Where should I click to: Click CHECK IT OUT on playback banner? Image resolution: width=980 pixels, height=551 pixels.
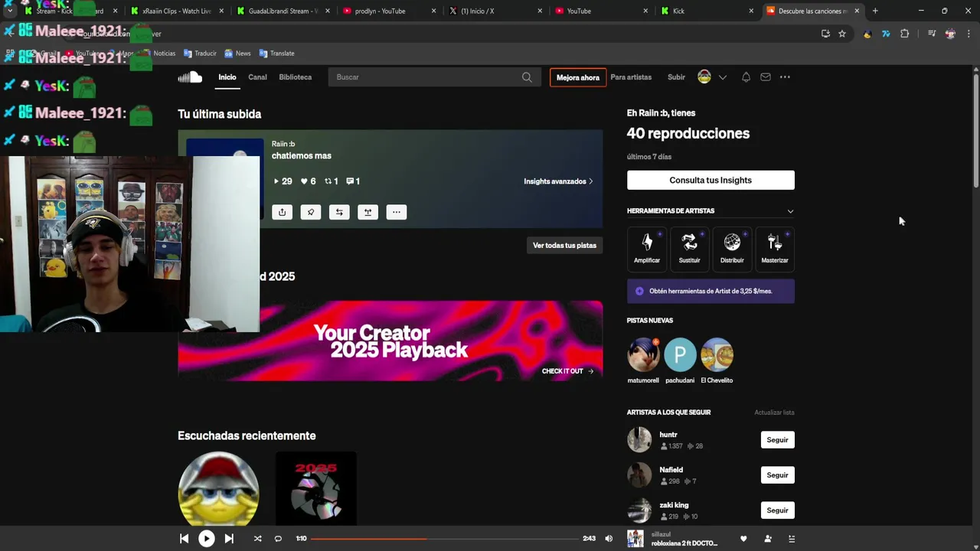tap(567, 371)
